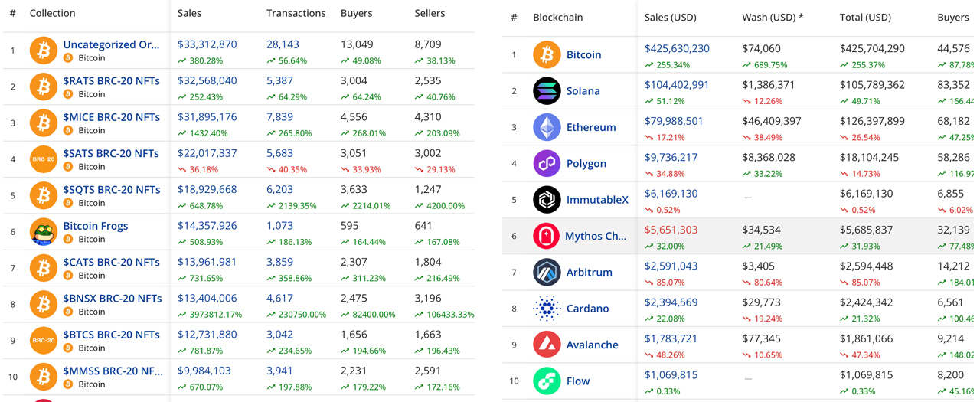Click the $MMSS BRC-20 NFTs collection name
980x402 pixels.
pos(113,371)
